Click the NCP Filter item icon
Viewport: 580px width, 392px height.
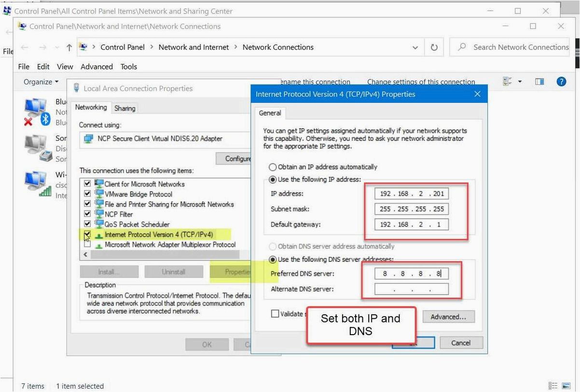[99, 214]
